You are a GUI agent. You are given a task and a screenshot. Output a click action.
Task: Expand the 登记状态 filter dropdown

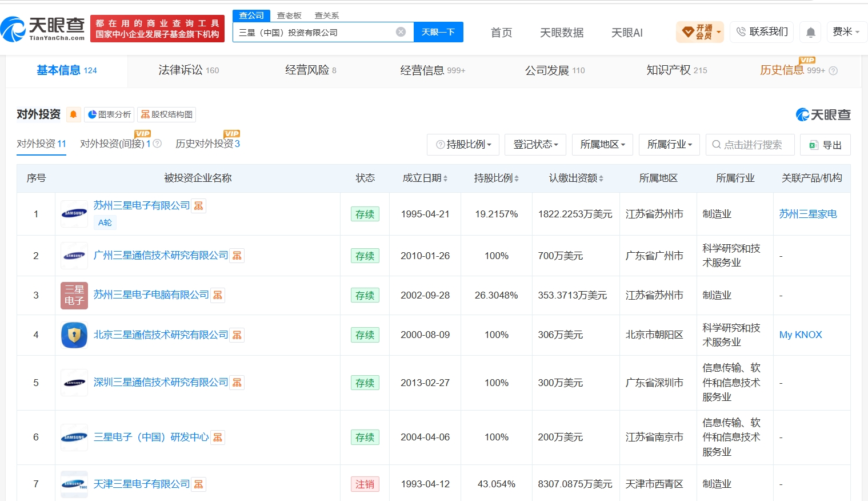[x=535, y=145]
